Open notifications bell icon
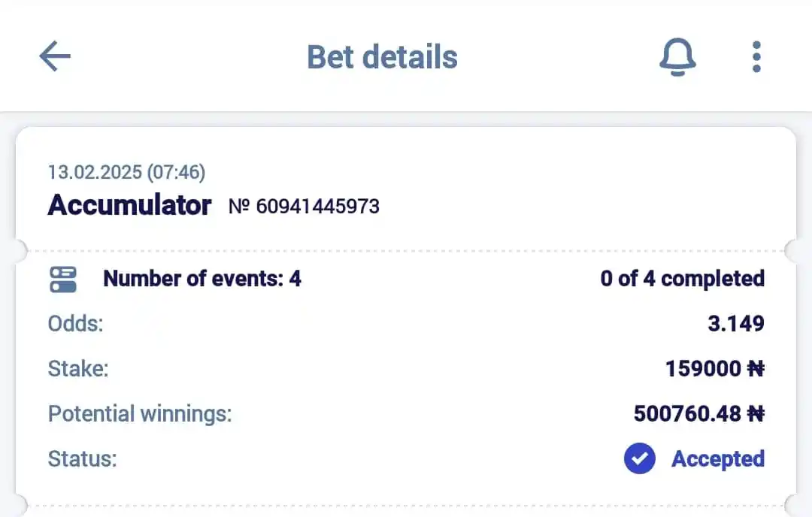 point(677,57)
